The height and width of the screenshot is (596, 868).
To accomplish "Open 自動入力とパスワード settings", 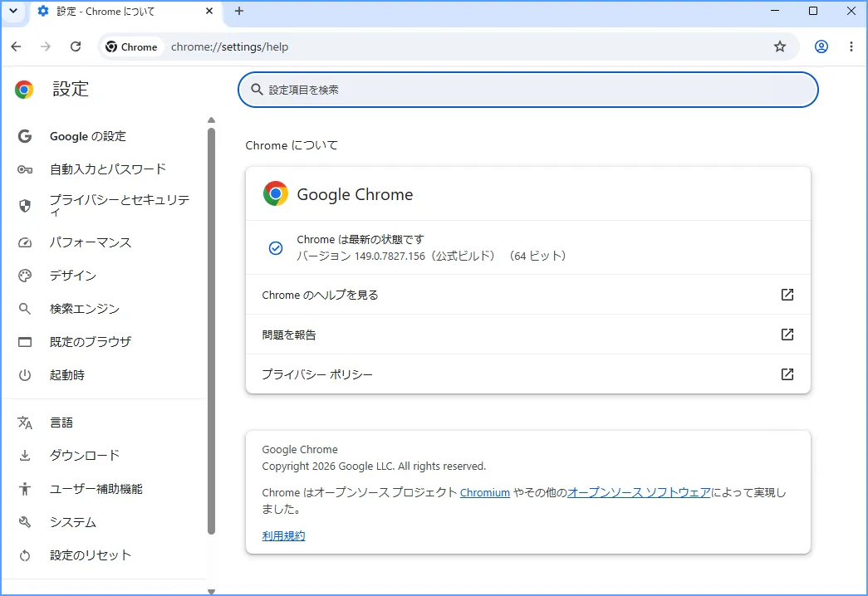I will point(108,169).
